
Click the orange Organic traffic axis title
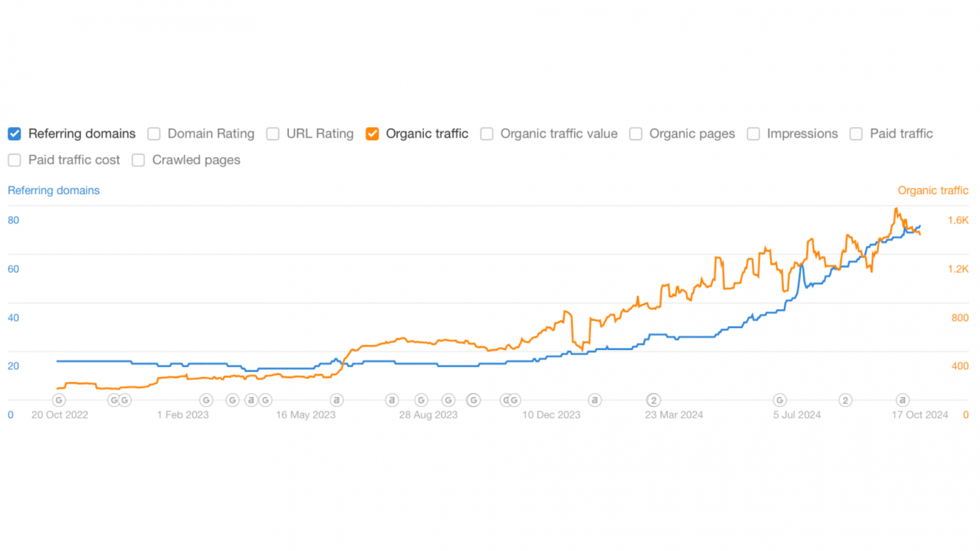coord(932,191)
